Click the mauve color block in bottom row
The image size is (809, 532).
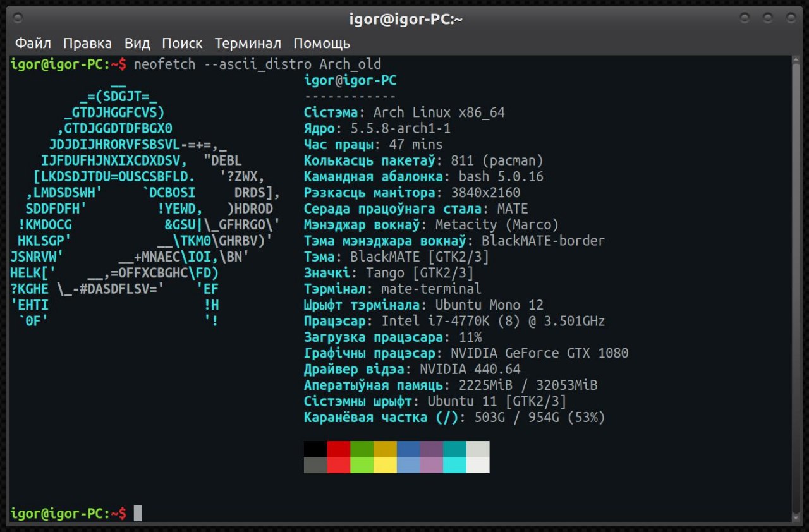coord(432,465)
